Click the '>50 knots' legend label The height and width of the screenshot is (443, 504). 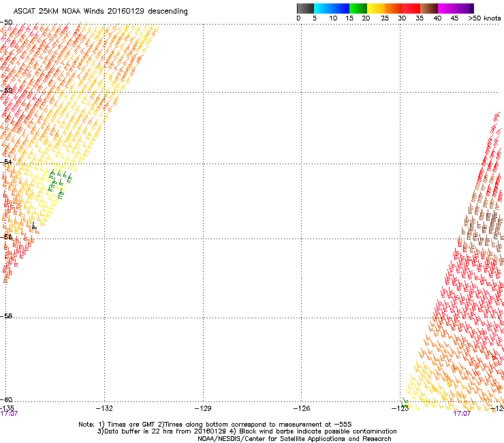[484, 18]
